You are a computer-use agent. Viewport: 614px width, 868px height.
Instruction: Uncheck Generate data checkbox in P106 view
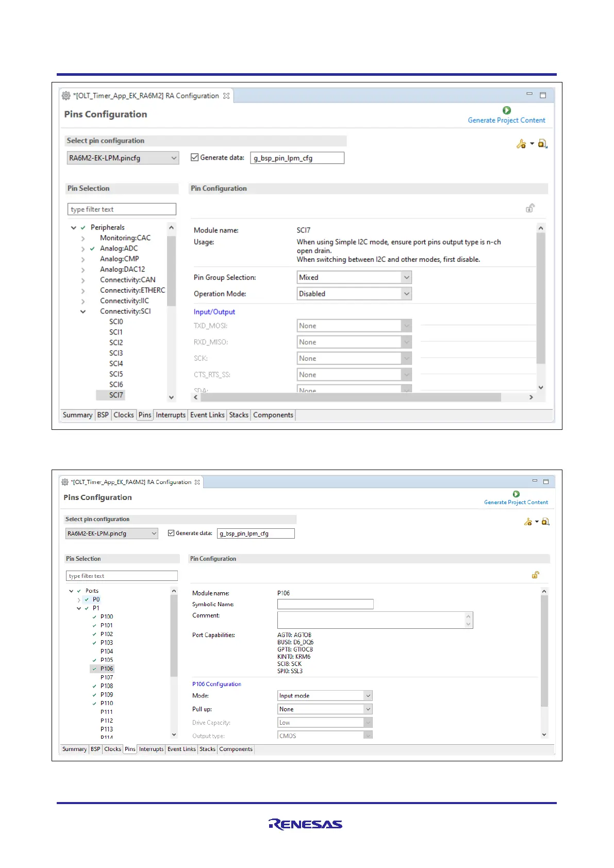(x=171, y=533)
